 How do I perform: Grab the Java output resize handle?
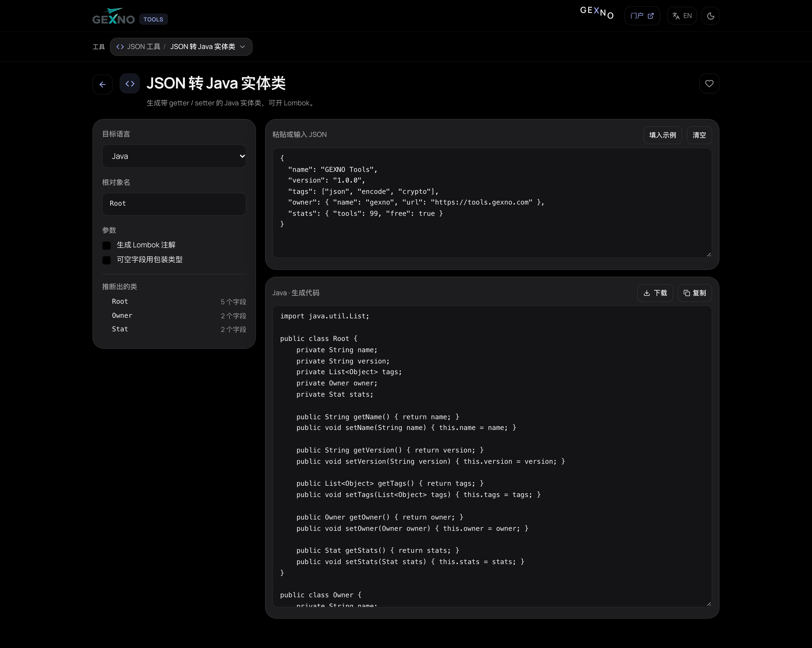point(709,603)
